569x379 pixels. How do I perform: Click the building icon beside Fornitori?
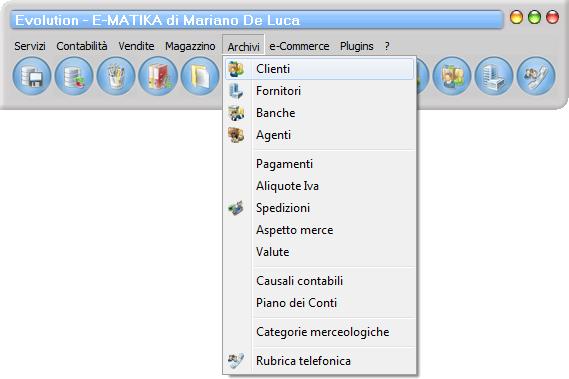(x=236, y=91)
